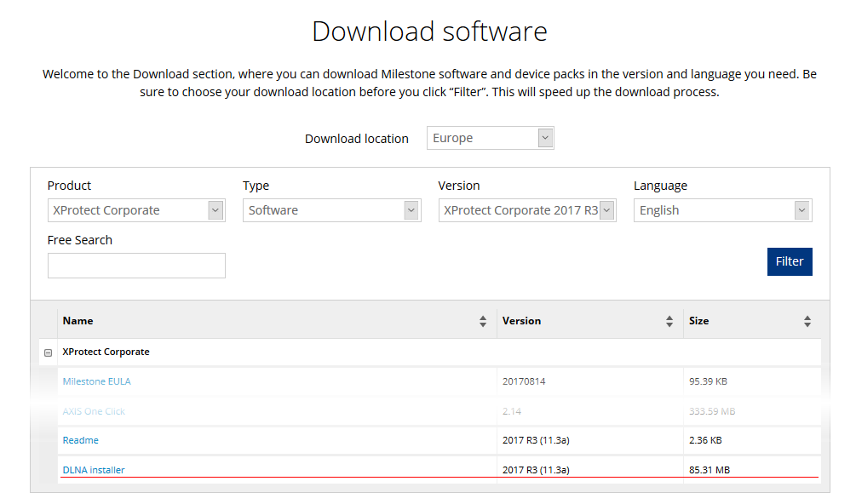Click the Language dropdown arrow icon
856x504 pixels.
[x=801, y=209]
